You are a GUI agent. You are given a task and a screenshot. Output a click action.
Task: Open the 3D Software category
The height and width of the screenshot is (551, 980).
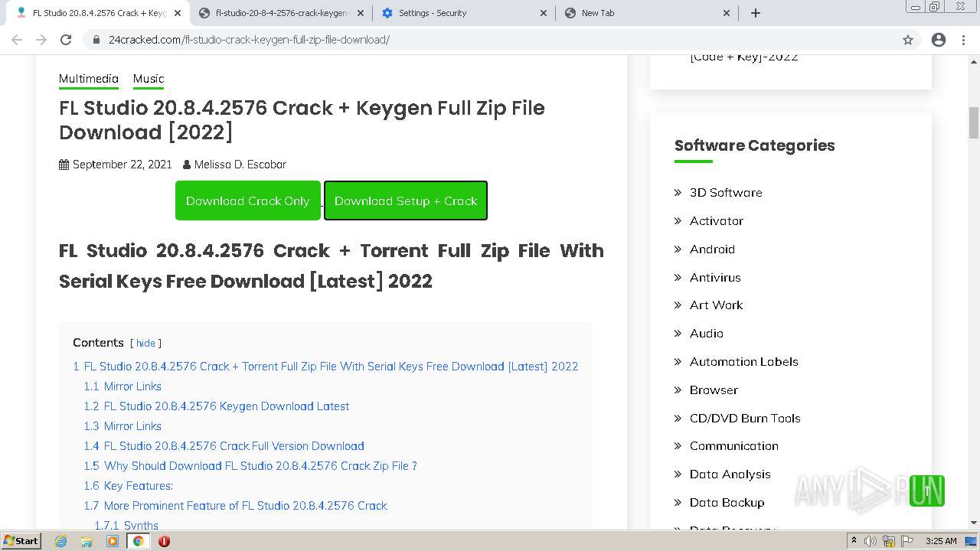click(x=726, y=193)
